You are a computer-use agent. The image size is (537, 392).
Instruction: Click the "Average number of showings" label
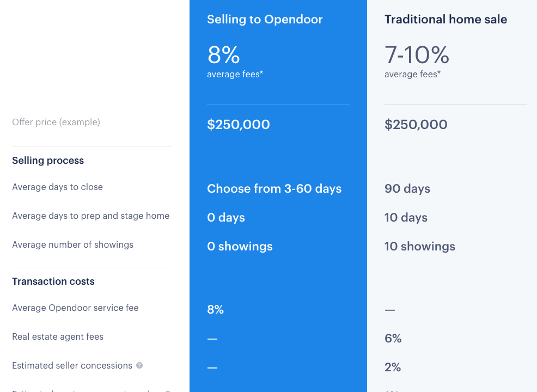click(72, 244)
